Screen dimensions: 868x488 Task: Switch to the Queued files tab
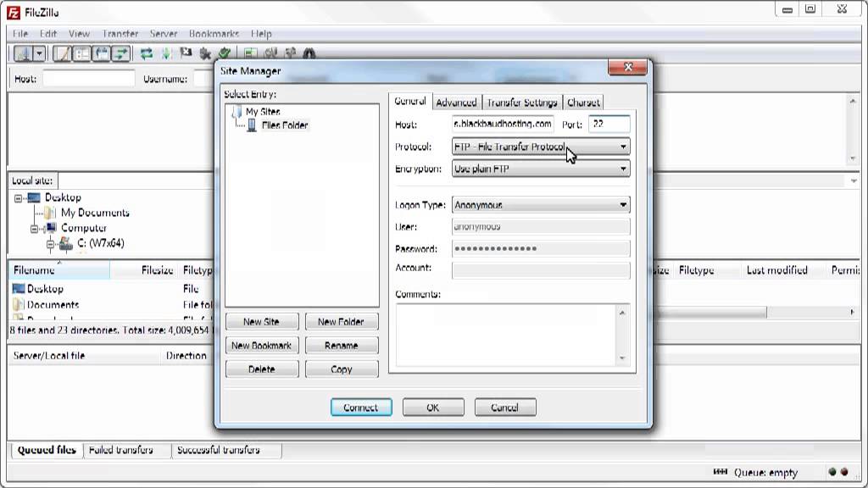point(47,450)
